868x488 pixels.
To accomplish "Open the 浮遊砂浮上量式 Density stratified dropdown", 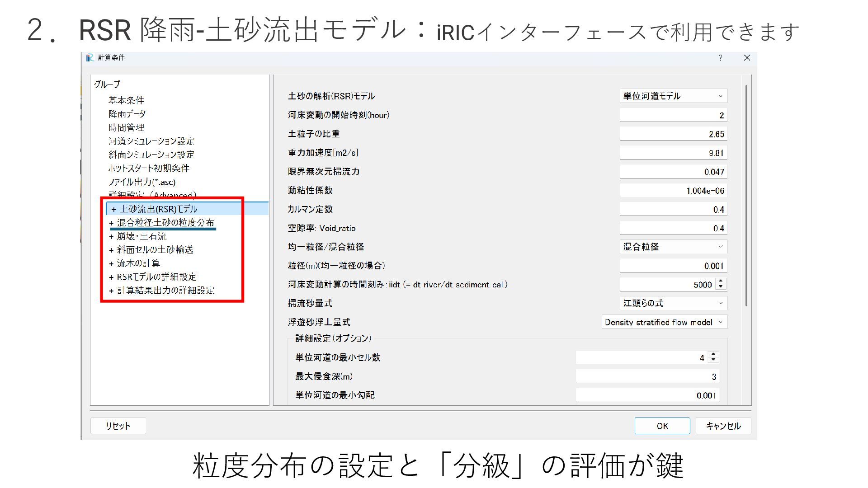I will (x=664, y=322).
